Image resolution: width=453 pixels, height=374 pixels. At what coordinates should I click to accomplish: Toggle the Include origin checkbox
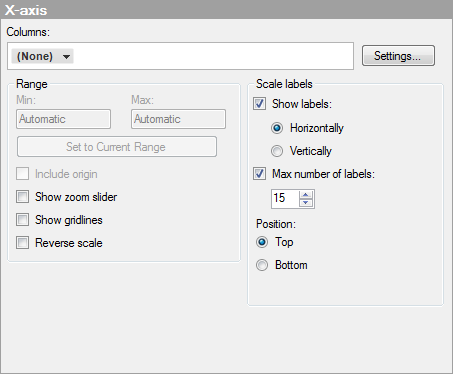[x=23, y=174]
